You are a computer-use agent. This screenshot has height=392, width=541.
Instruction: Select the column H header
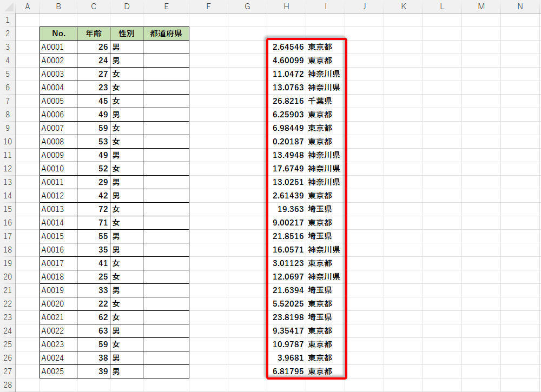[x=286, y=6]
